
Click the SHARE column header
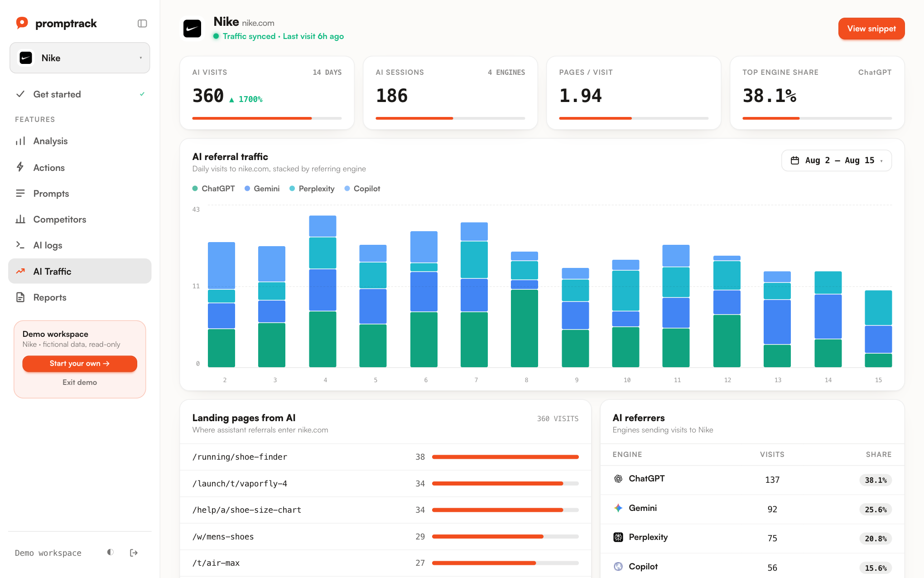point(879,454)
